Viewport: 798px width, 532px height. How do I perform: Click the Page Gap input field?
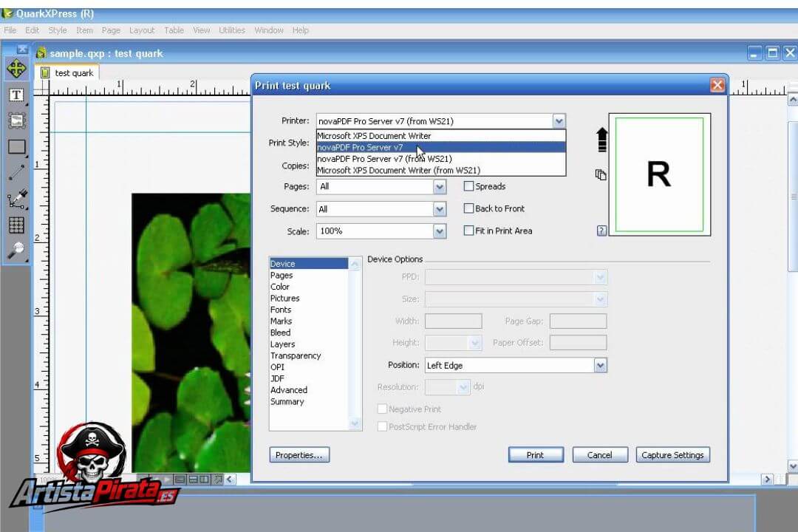[578, 321]
